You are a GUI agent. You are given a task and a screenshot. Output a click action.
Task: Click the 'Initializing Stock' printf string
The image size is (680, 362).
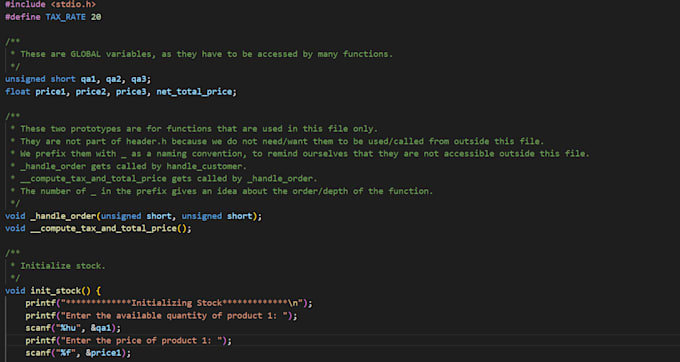point(183,303)
